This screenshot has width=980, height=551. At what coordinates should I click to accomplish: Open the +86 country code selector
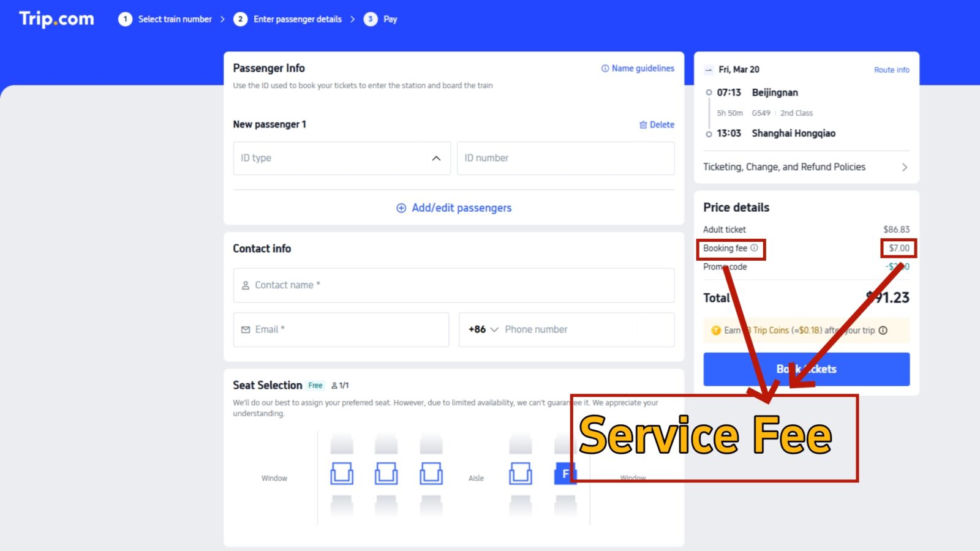pyautogui.click(x=483, y=329)
